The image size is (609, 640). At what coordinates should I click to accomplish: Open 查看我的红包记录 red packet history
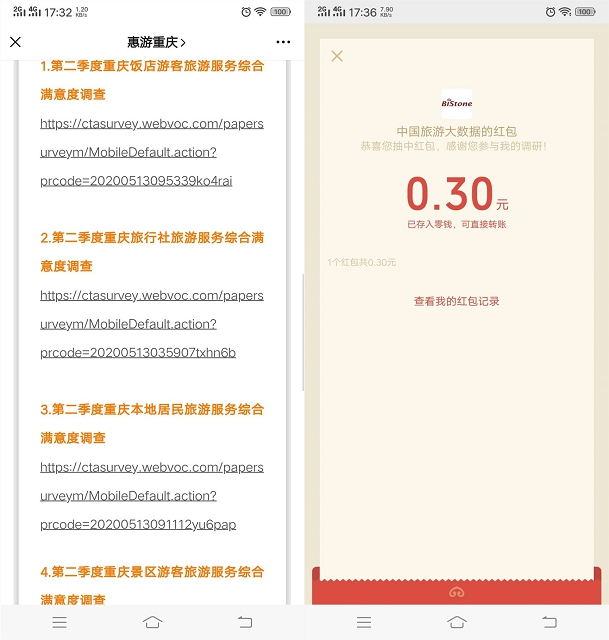click(x=456, y=301)
